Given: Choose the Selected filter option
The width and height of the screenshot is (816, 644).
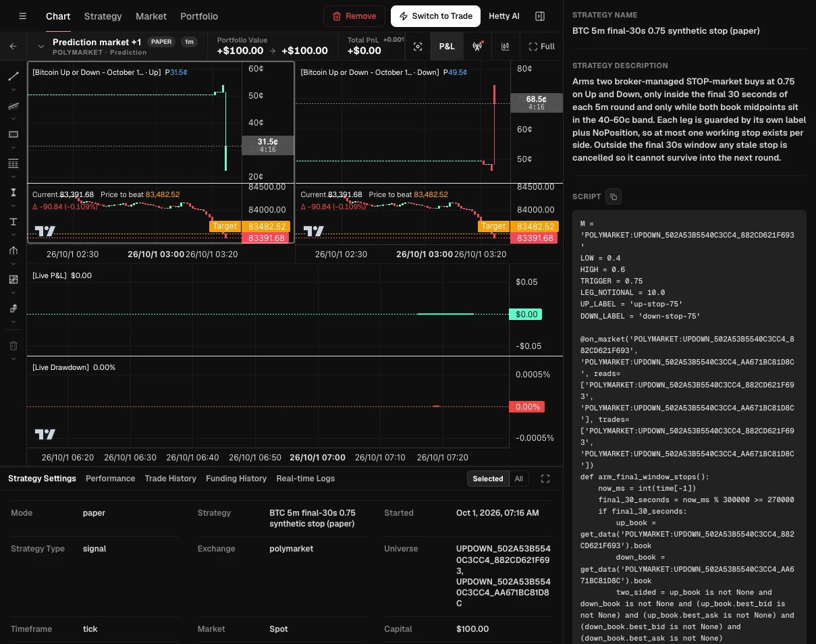Looking at the screenshot, I should [x=488, y=479].
